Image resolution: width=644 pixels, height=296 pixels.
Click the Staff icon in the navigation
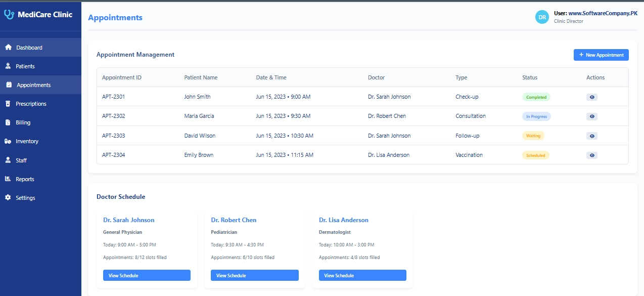pyautogui.click(x=8, y=160)
